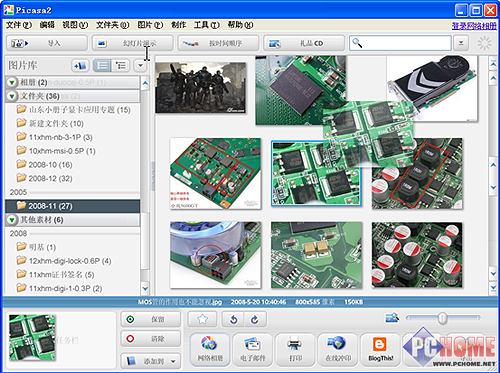Select the blue fan power connector thumbnail
The height and width of the screenshot is (373, 500).
click(x=215, y=255)
